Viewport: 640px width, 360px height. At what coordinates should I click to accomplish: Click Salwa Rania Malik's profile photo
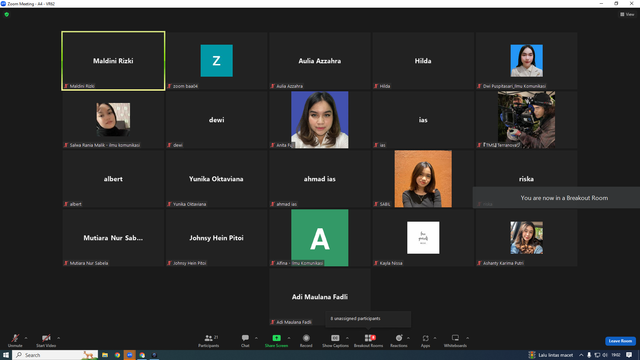pyautogui.click(x=113, y=119)
